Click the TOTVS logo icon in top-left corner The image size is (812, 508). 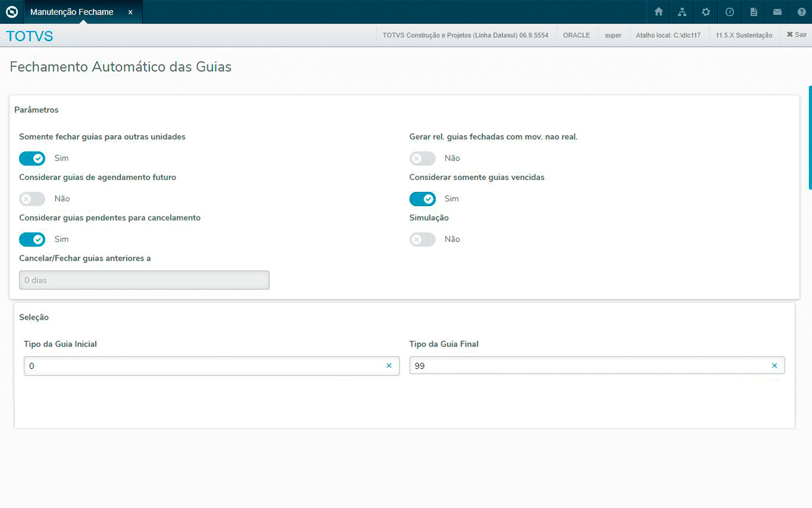pyautogui.click(x=12, y=12)
